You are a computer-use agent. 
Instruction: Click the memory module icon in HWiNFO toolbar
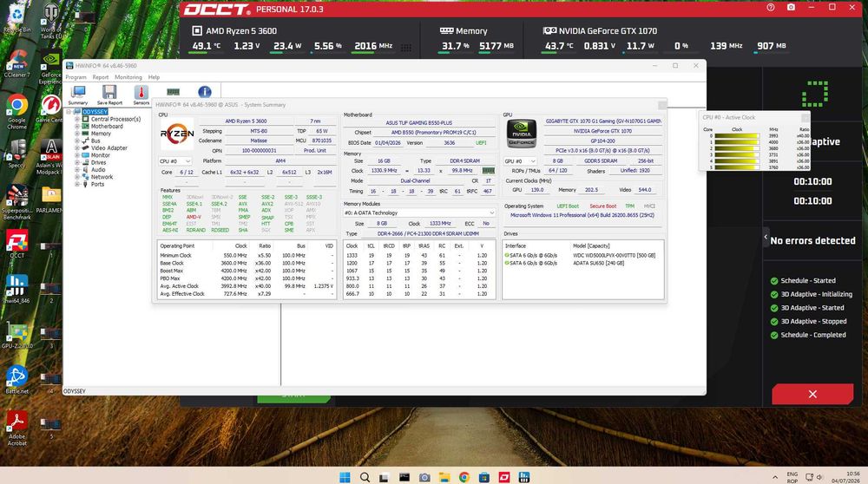point(173,92)
